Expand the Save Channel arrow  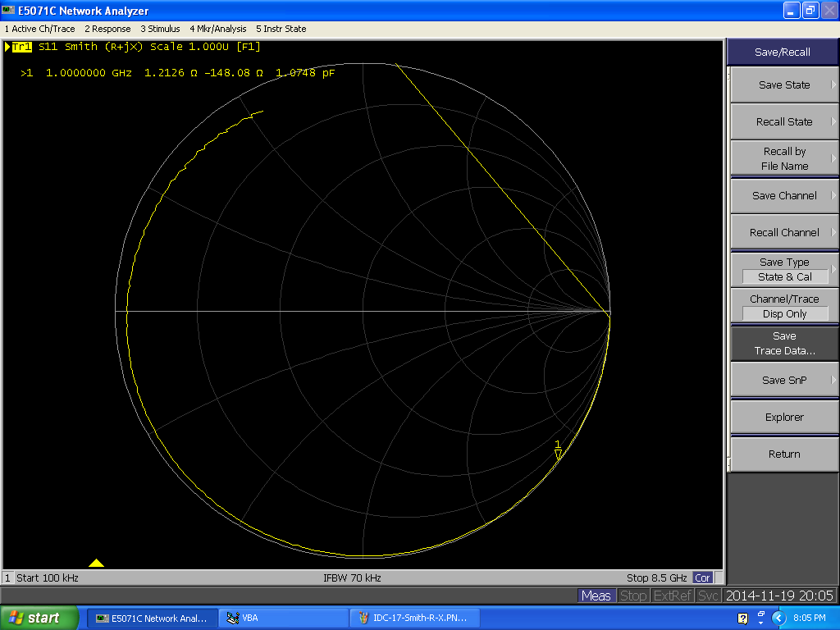pyautogui.click(x=833, y=195)
